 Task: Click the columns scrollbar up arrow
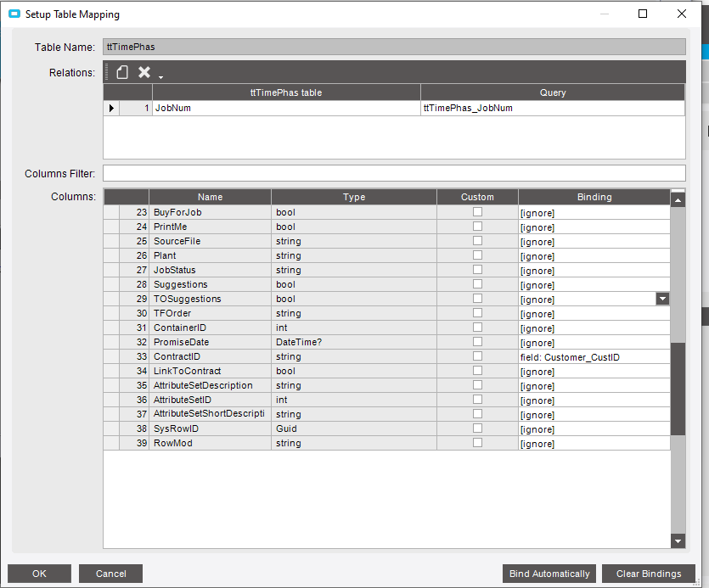tap(678, 199)
